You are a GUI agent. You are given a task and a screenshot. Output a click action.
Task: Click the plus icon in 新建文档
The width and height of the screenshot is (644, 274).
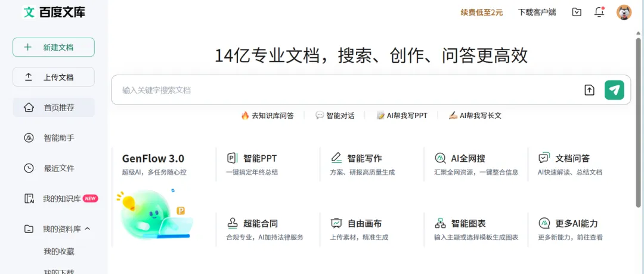[x=27, y=47]
